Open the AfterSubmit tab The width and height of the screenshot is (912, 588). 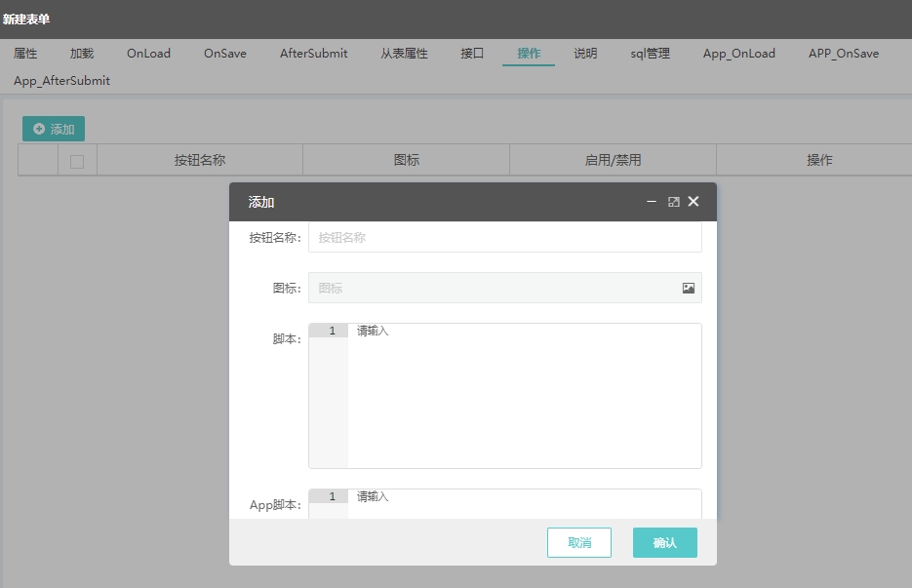(x=313, y=54)
